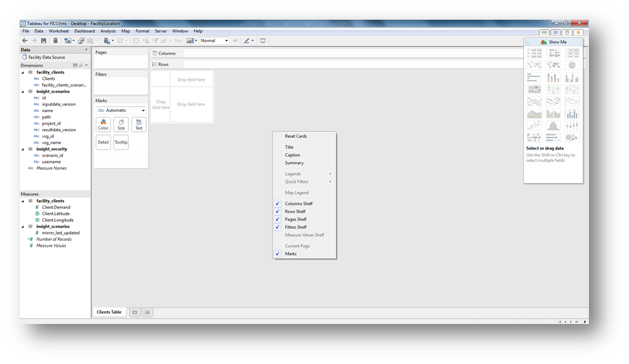Screen dimensions: 629x364
Task: Select the Client.Demand measure
Action: [55, 207]
